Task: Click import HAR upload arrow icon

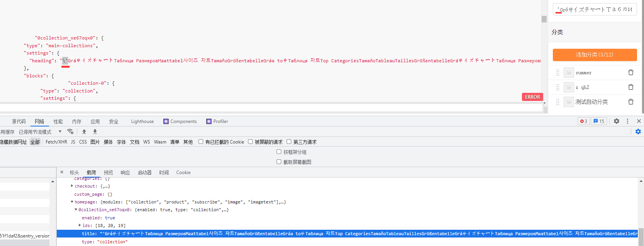Action: click(x=84, y=132)
